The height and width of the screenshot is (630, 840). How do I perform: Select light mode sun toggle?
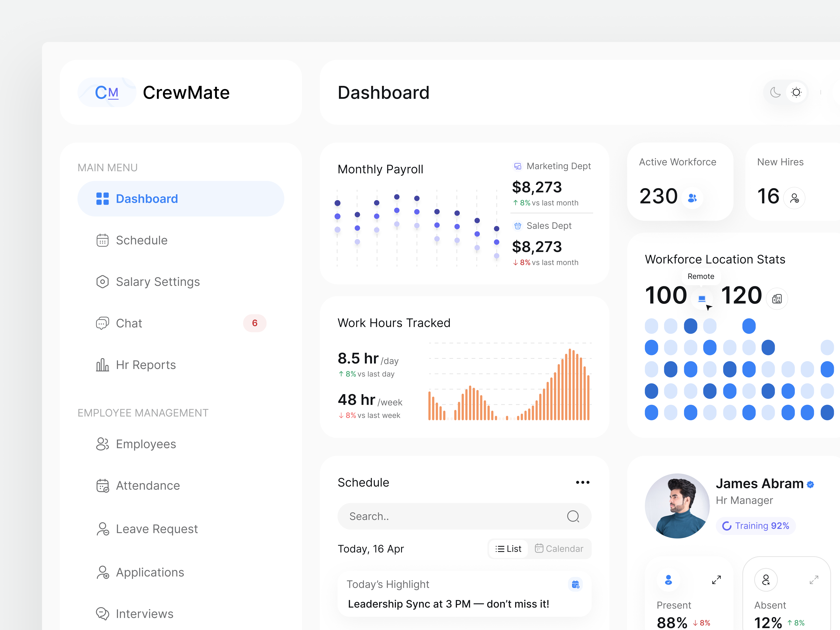pyautogui.click(x=796, y=92)
